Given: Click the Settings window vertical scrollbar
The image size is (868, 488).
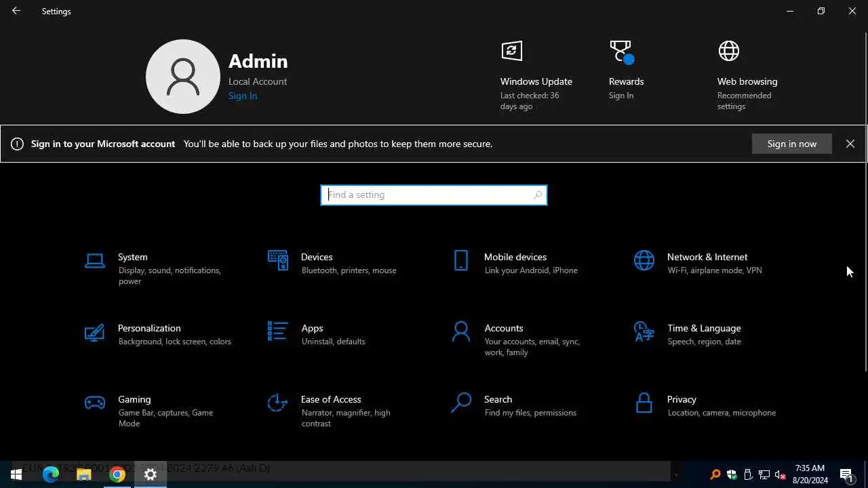Looking at the screenshot, I should [x=865, y=202].
